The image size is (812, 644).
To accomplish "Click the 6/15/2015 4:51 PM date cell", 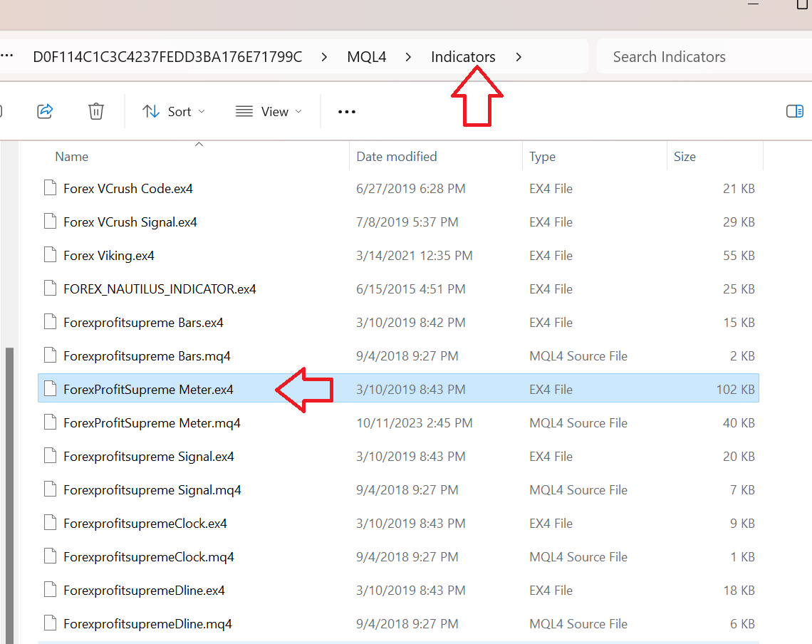I will coord(411,289).
